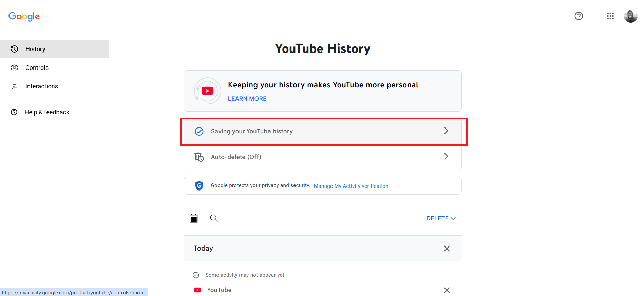Image resolution: width=644 pixels, height=296 pixels.
Task: Dismiss the Today activity group
Action: coord(447,248)
